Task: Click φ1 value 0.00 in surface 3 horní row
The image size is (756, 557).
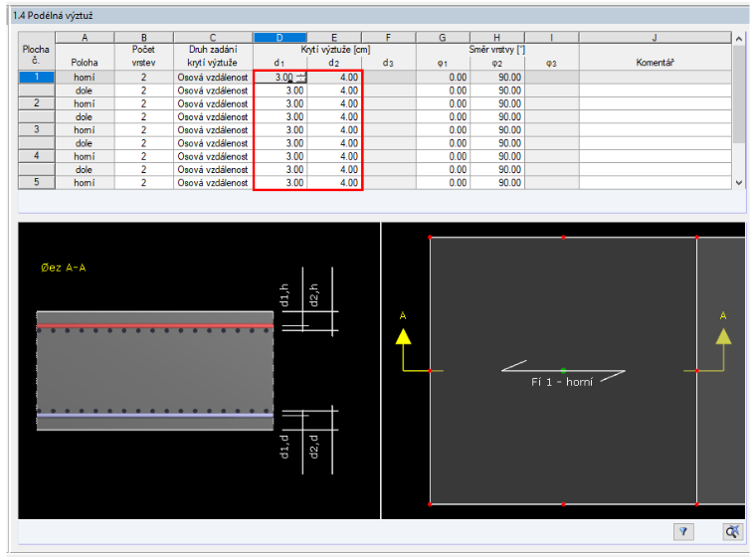Action: [443, 129]
